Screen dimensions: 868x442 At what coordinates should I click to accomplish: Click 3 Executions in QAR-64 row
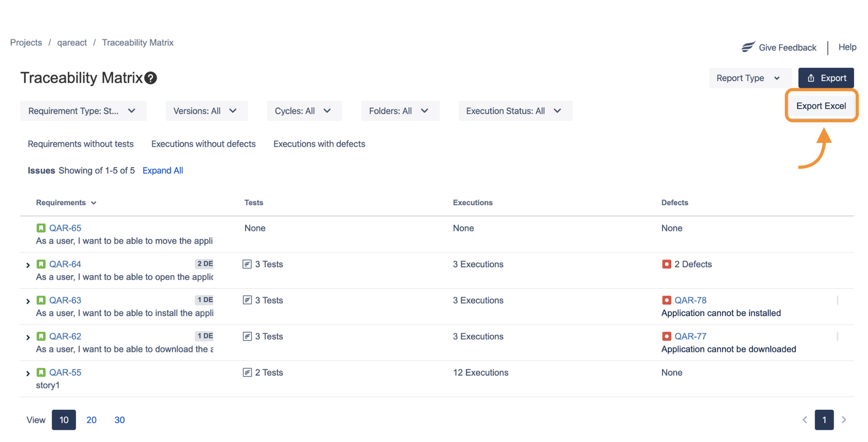[x=478, y=264]
